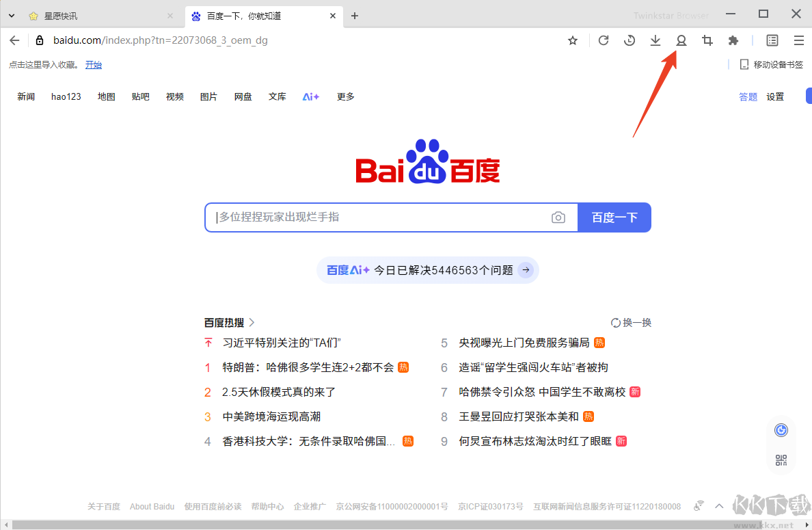The image size is (812, 530).
Task: Close the 星愿快讯 tab
Action: (170, 16)
